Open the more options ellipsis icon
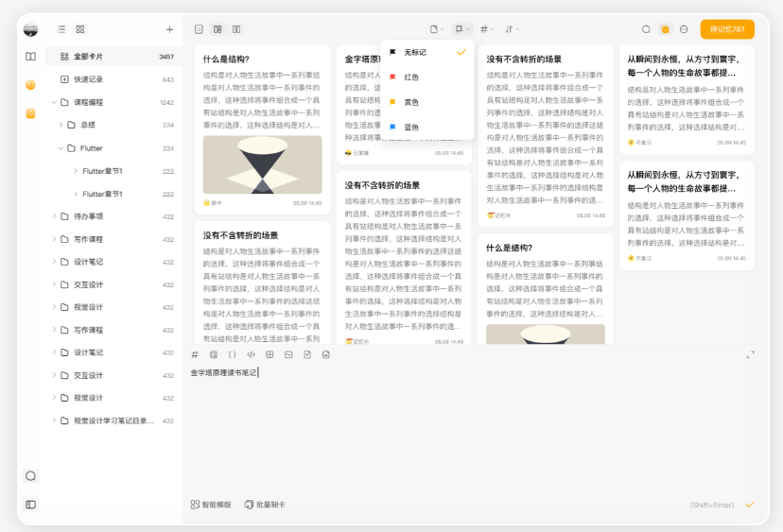This screenshot has height=532, width=783. [684, 29]
